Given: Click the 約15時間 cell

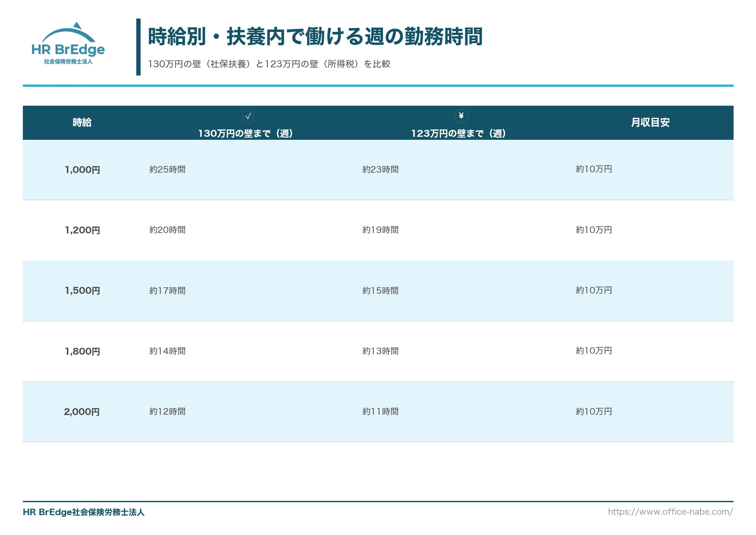Looking at the screenshot, I should click(x=380, y=291).
